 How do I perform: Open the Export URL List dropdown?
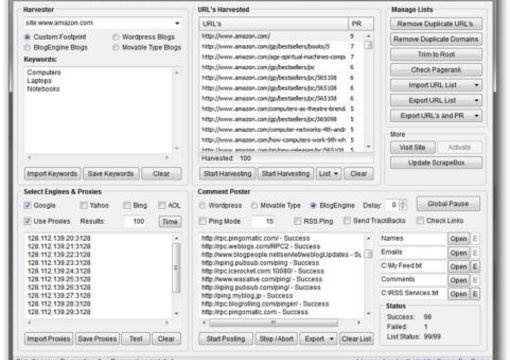436,101
